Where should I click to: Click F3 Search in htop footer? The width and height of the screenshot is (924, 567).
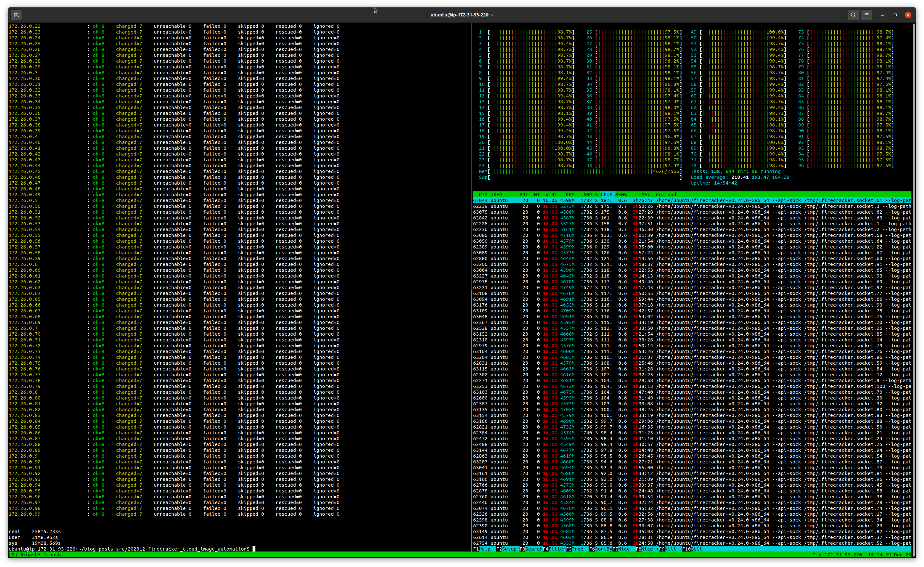point(531,549)
